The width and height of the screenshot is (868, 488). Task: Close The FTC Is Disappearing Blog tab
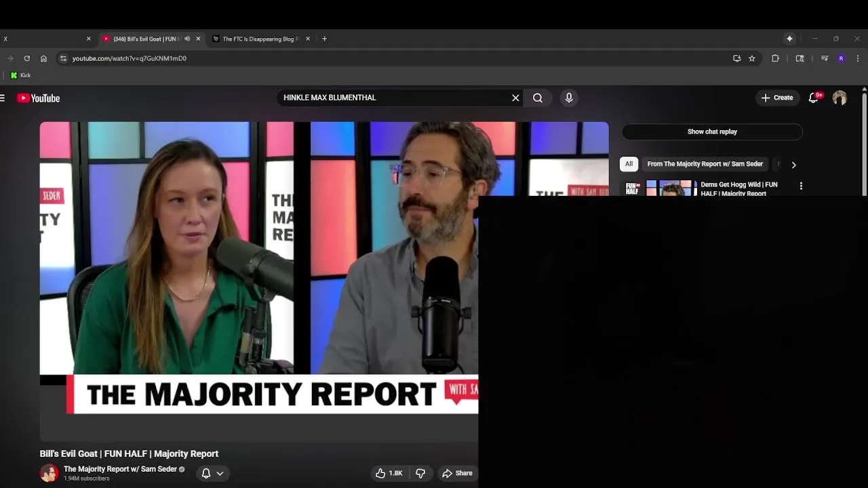308,39
